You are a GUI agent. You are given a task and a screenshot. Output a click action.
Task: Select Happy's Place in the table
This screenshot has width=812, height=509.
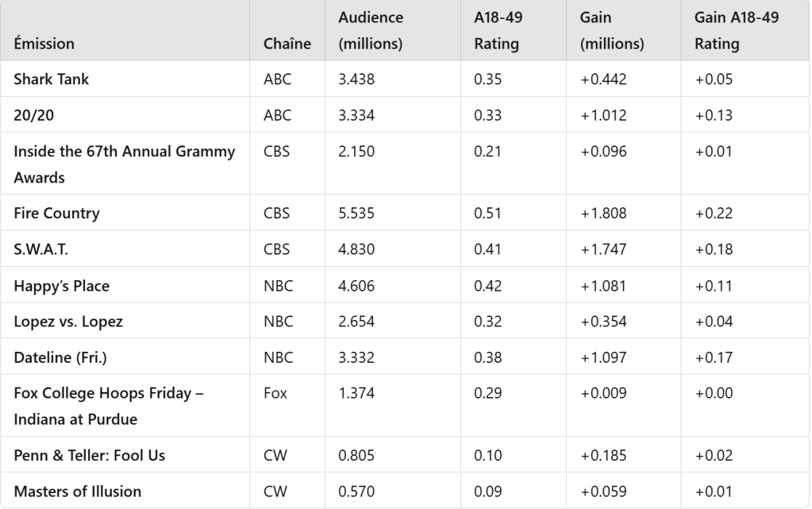pyautogui.click(x=61, y=286)
